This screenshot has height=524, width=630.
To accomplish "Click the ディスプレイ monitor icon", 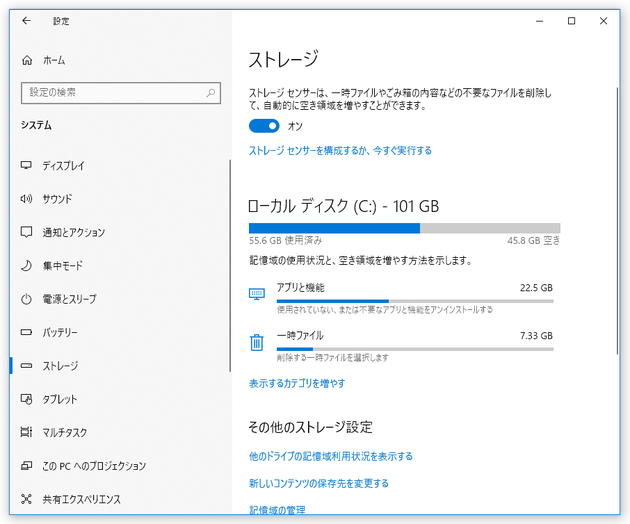I will coord(26,165).
